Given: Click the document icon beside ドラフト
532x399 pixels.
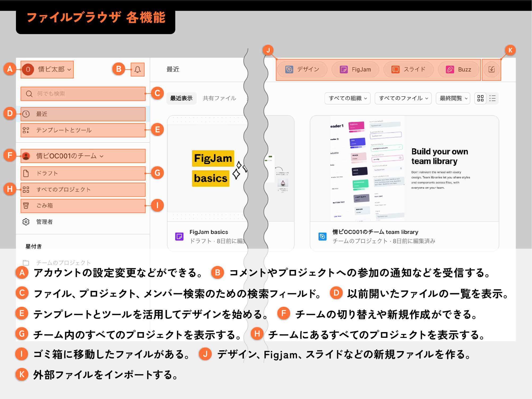Looking at the screenshot, I should (x=26, y=173).
